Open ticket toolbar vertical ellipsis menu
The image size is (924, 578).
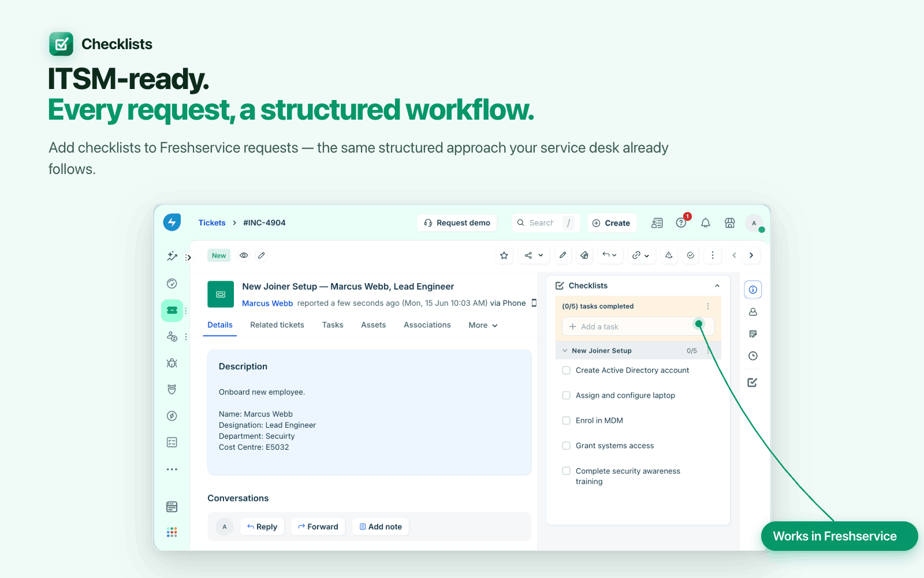pyautogui.click(x=713, y=255)
